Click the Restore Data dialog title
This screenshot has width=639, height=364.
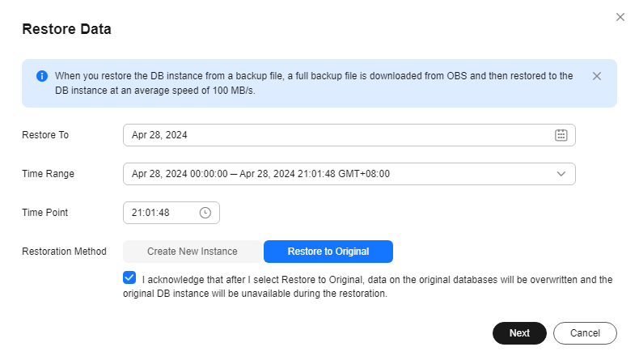tap(66, 29)
